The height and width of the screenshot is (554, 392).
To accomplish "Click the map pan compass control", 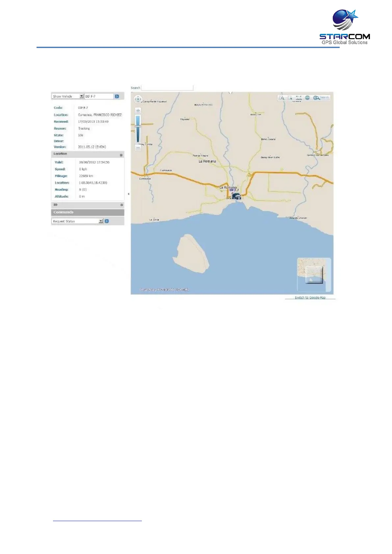I will point(138,99).
